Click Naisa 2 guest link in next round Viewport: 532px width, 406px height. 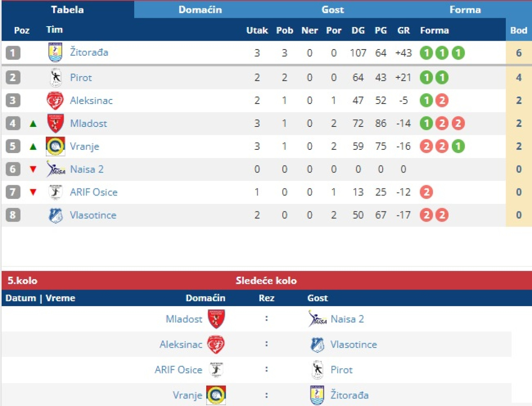click(347, 319)
